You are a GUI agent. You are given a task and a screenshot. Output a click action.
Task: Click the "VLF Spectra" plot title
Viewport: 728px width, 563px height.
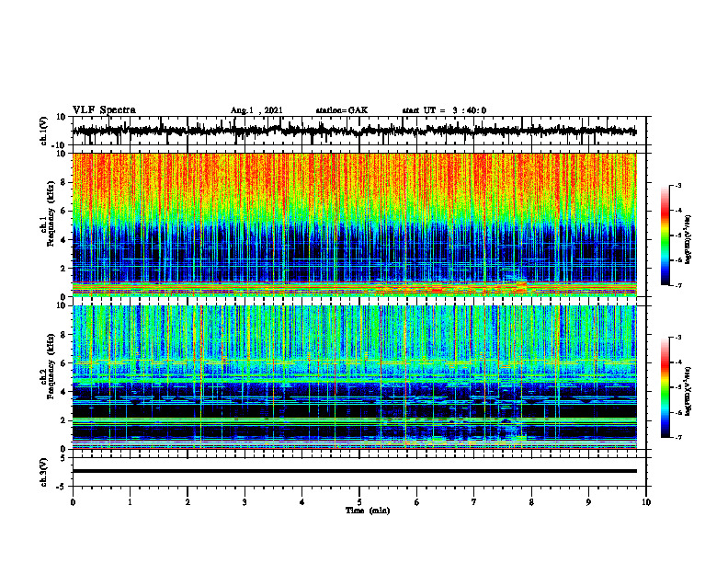pyautogui.click(x=105, y=110)
